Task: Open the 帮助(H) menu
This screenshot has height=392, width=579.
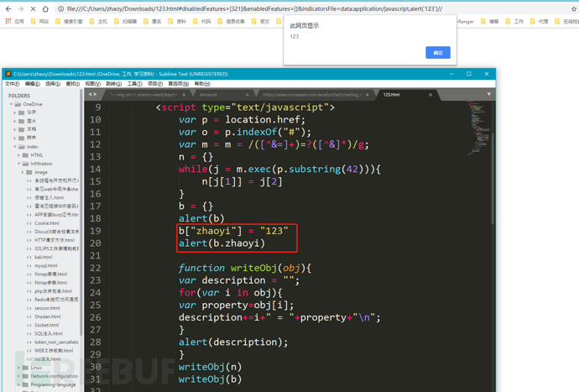Action: pos(202,84)
